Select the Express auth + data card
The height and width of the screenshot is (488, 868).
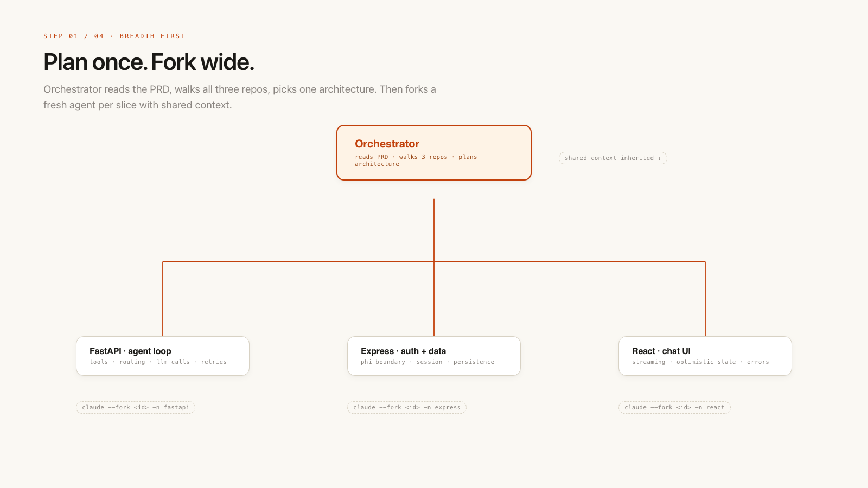click(434, 356)
